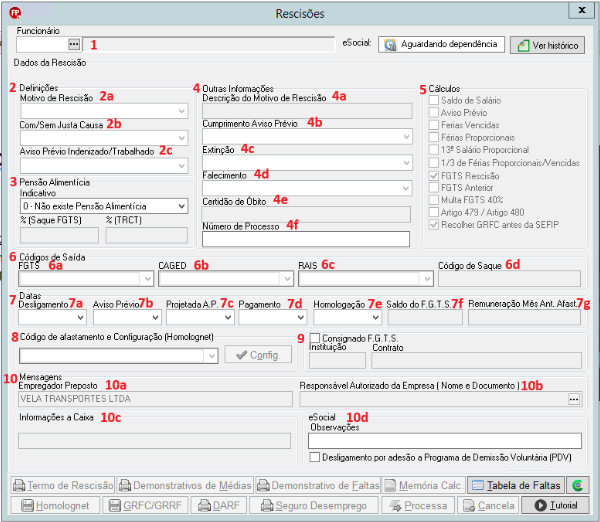Check 13º Salário Proporcional
Viewport: 600px width, 522px height.
(x=434, y=150)
